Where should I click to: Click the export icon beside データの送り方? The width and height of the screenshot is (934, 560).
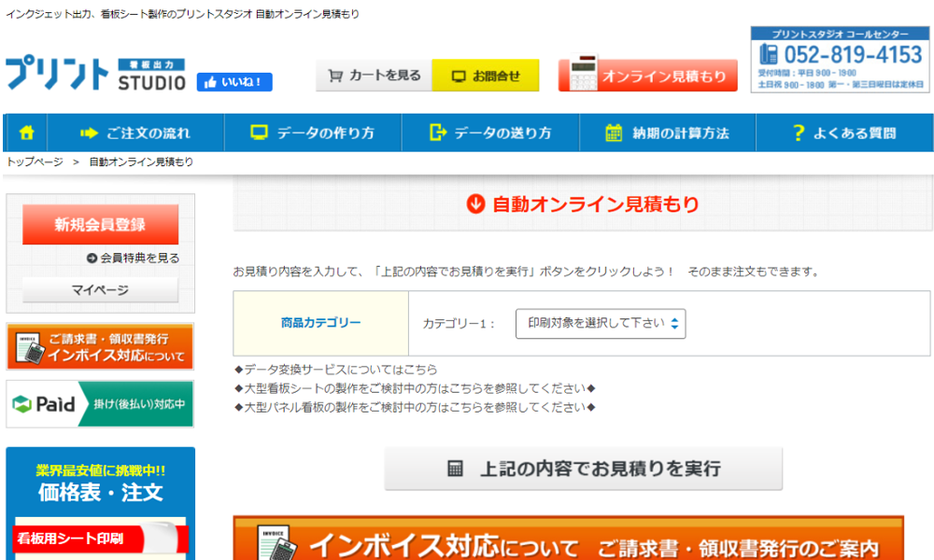click(438, 133)
